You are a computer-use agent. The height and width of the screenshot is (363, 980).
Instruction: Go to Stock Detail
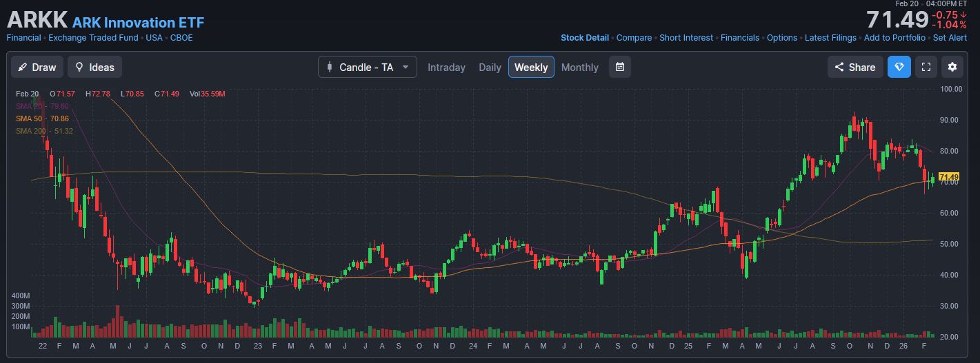[585, 38]
